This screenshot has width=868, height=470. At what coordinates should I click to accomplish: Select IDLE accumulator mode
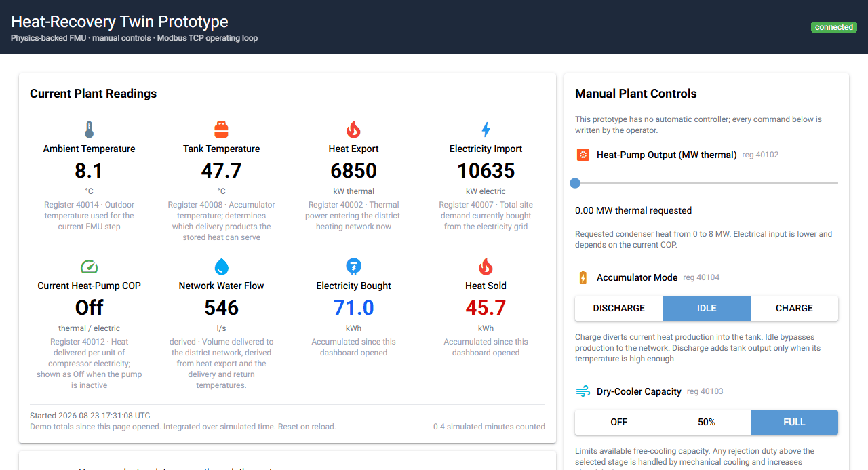(x=707, y=308)
